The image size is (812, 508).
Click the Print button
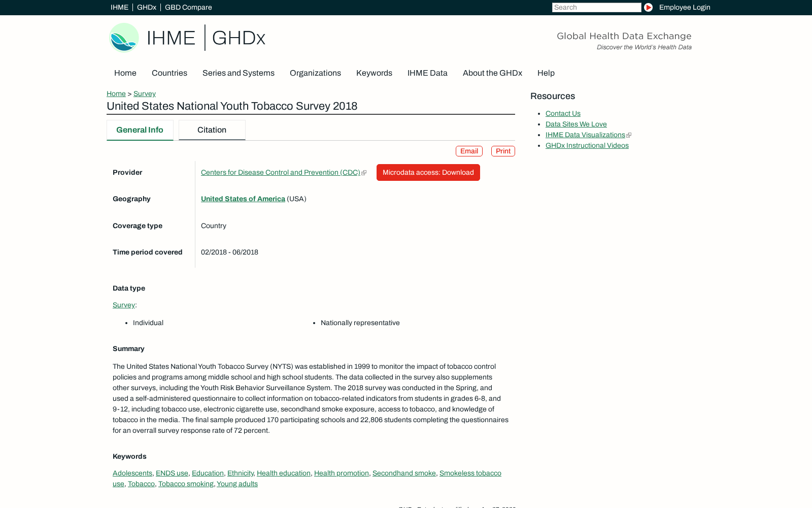pos(503,151)
